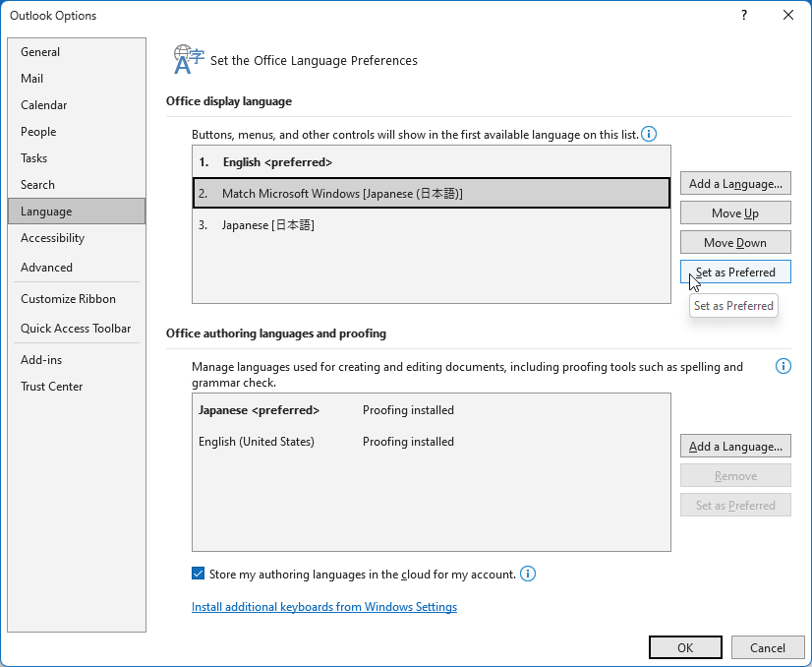Close the Outlook Options dialog
The width and height of the screenshot is (812, 667).
point(788,15)
